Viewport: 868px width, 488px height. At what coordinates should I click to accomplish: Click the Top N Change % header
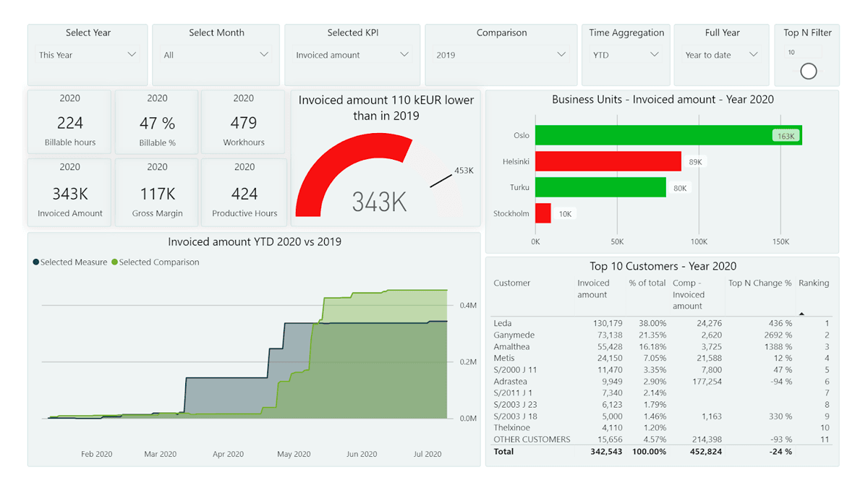tap(759, 283)
